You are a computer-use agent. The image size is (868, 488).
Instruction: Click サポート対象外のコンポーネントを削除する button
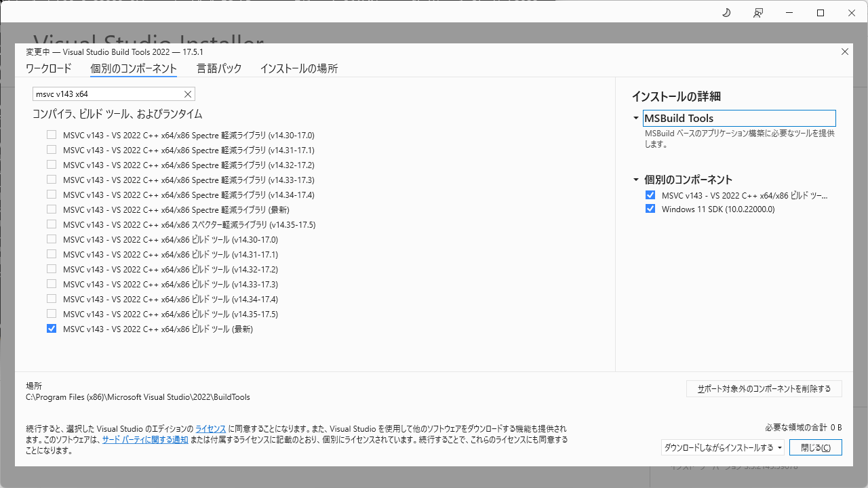click(x=764, y=389)
